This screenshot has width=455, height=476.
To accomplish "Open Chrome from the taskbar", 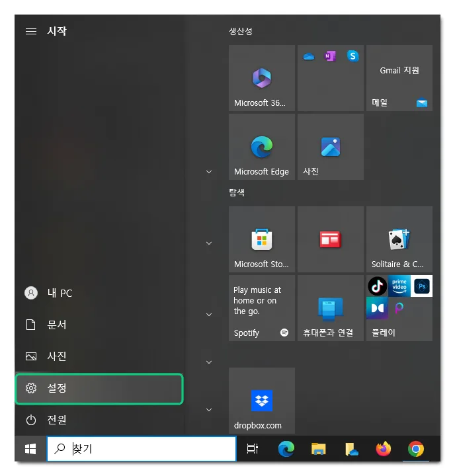I will pyautogui.click(x=416, y=449).
